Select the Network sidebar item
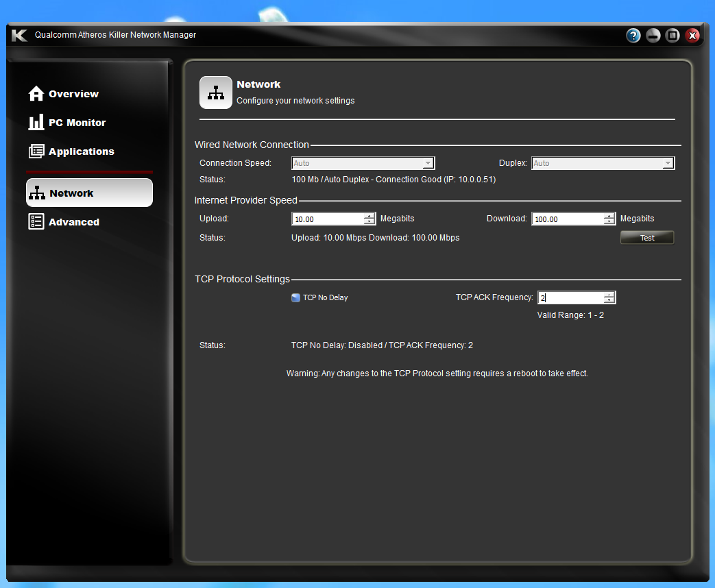Viewport: 715px width, 588px height. click(89, 193)
